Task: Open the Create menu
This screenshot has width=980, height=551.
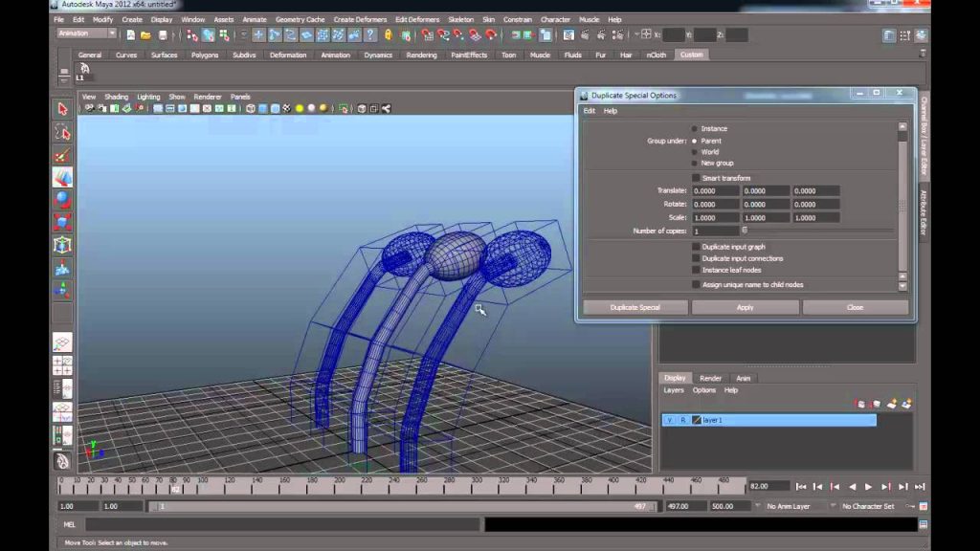Action: point(132,19)
